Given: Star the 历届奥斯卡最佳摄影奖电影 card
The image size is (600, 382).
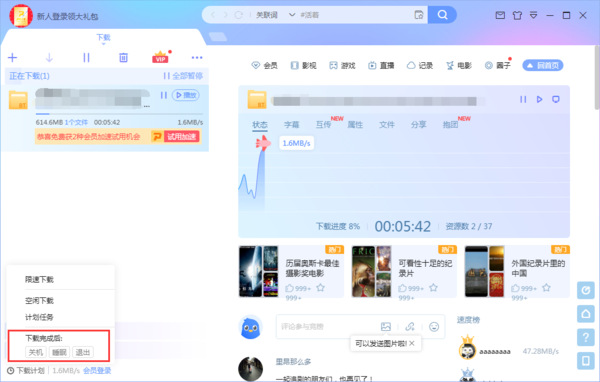Looking at the screenshot, I should pos(320,287).
